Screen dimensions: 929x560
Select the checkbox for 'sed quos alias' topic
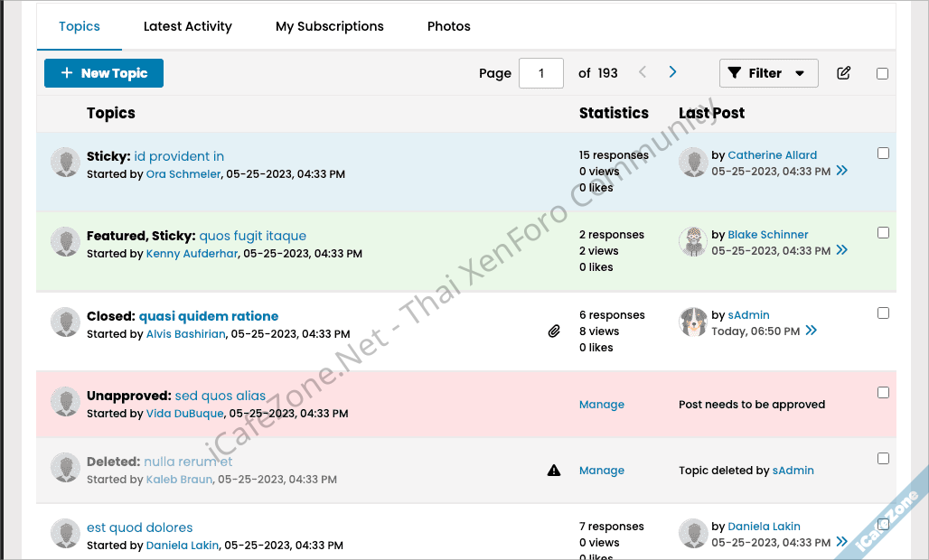883,393
